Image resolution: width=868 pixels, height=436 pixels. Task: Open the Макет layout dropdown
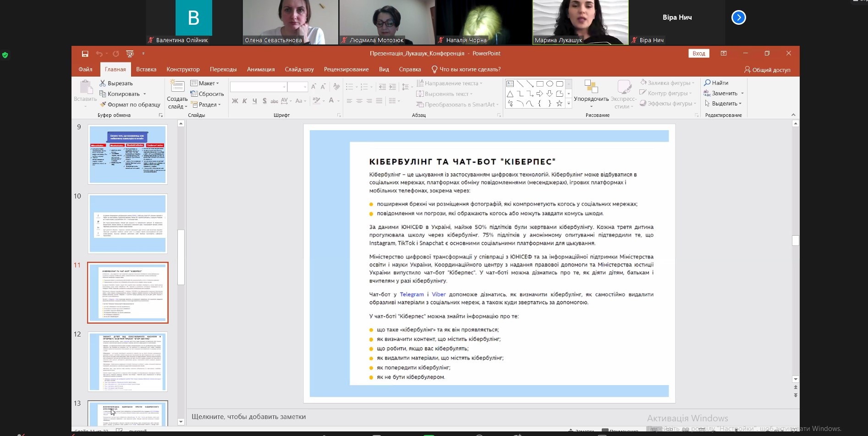(205, 83)
